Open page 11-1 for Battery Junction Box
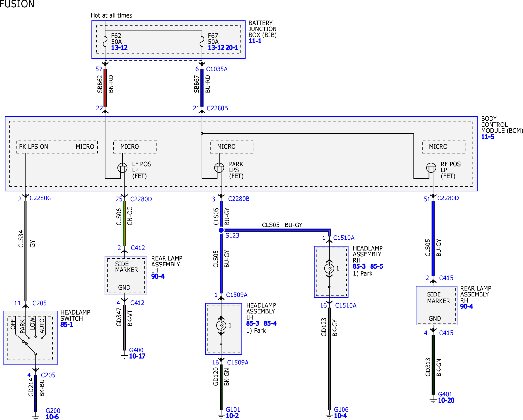This screenshot has width=523, height=420. (x=255, y=41)
